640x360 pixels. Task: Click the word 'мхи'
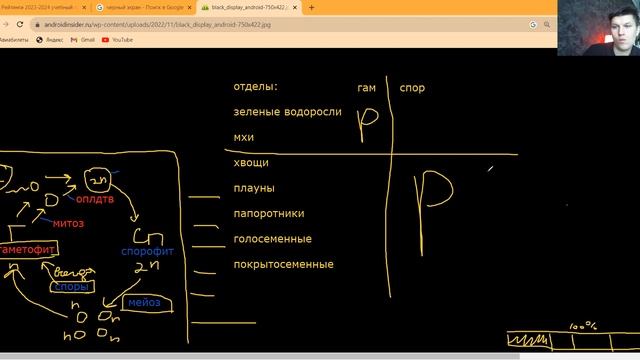(244, 137)
